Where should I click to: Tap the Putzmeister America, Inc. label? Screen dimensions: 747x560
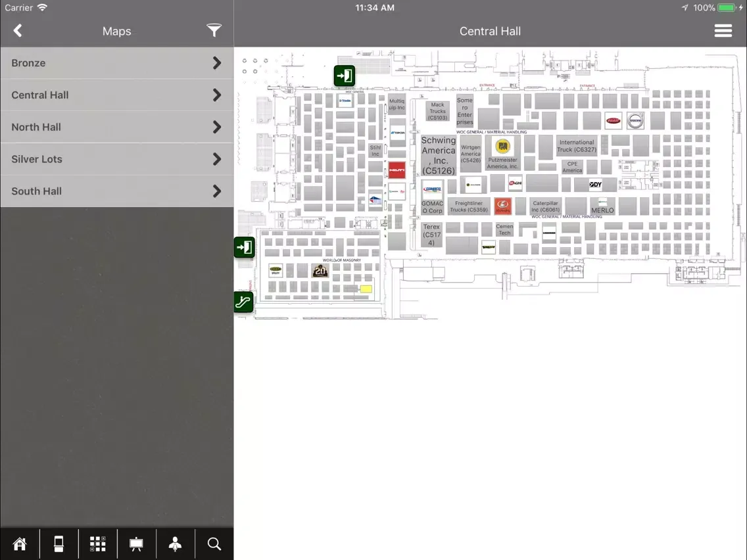tap(502, 163)
